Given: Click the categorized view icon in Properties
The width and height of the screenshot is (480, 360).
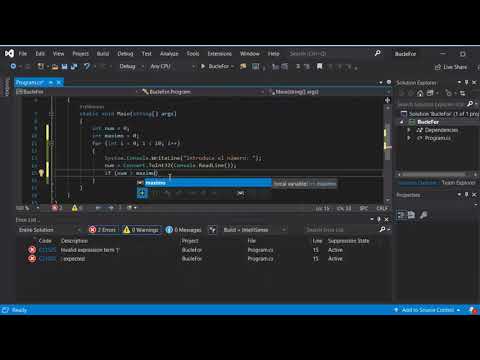Looking at the screenshot, I should pos(401,215).
